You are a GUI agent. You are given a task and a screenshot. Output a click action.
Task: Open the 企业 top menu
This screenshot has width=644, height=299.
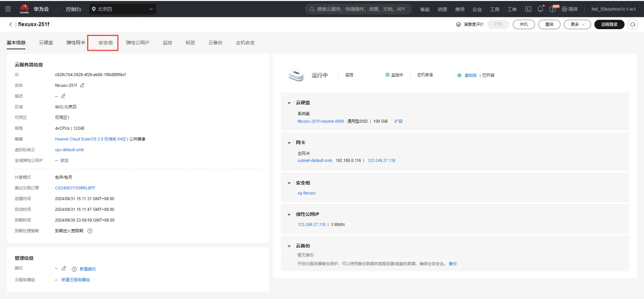[x=477, y=9]
